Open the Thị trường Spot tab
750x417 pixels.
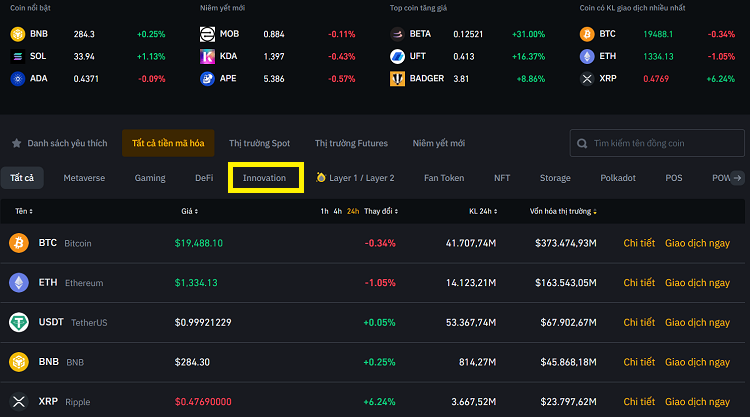[259, 143]
